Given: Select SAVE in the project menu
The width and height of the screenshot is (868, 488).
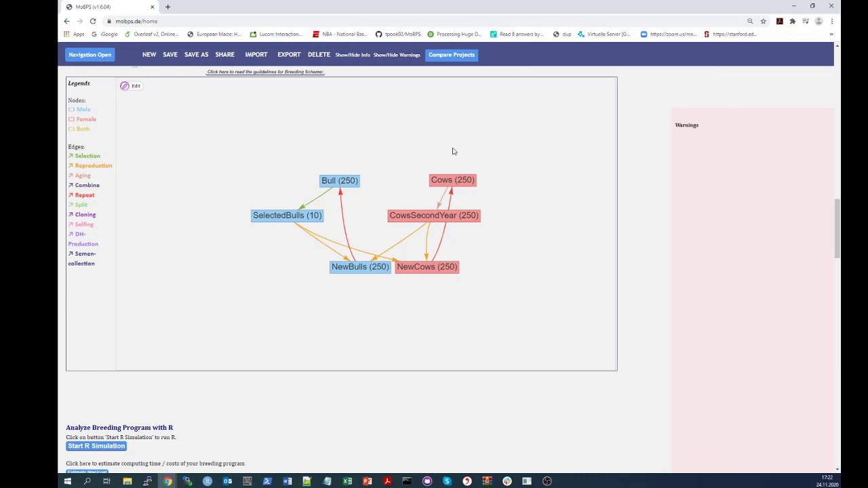Looking at the screenshot, I should coord(170,55).
